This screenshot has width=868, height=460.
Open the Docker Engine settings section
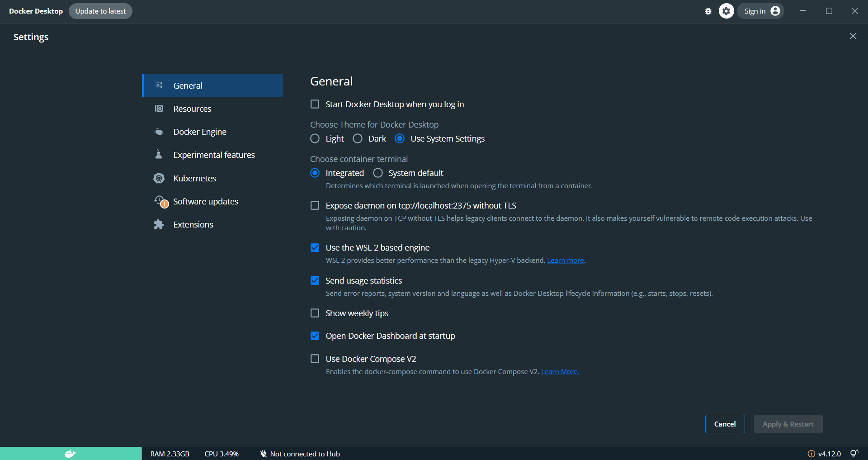coord(212,132)
